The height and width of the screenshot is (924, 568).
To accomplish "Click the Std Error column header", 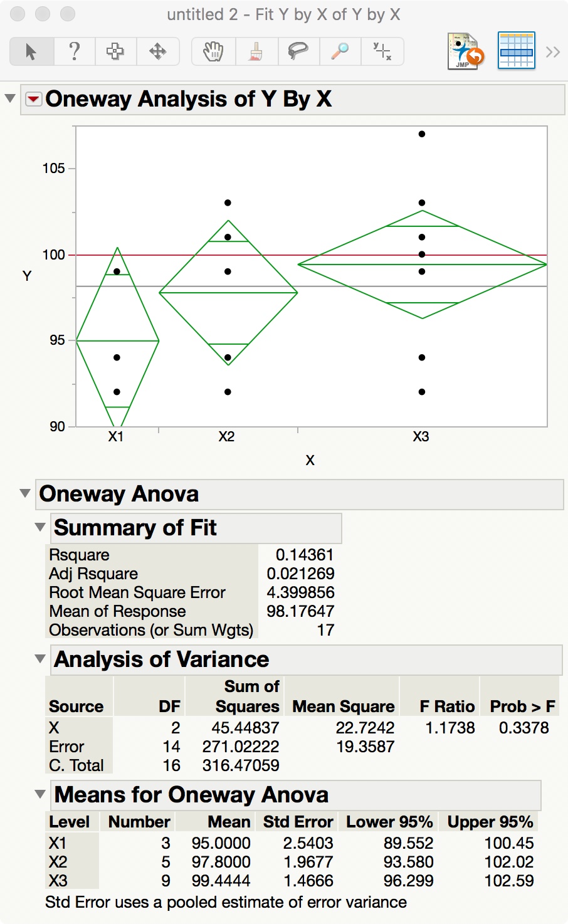I will click(298, 822).
